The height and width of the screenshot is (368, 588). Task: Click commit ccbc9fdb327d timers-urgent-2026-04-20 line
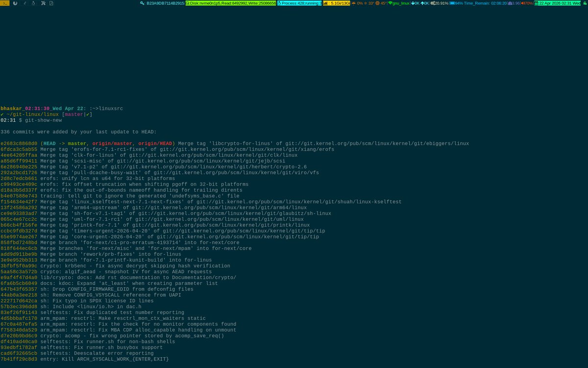163,232
